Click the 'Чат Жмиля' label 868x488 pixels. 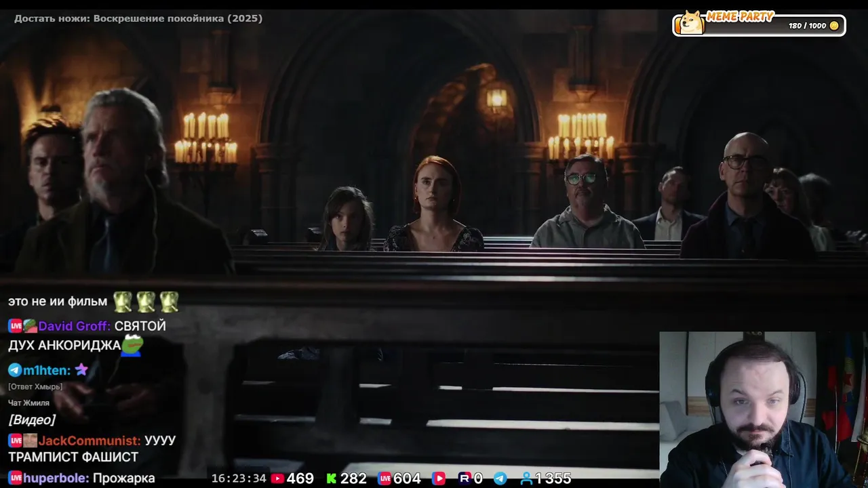point(28,403)
